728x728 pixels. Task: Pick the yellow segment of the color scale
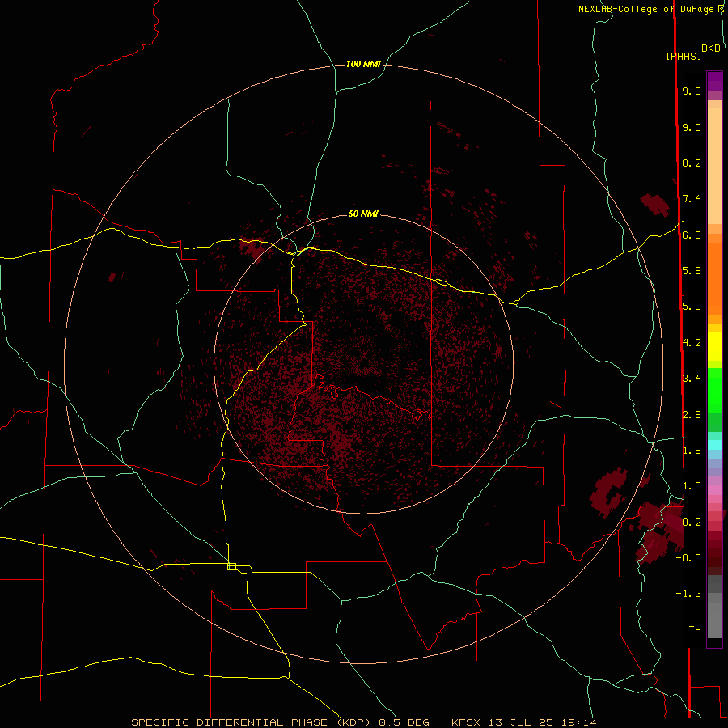[714, 346]
